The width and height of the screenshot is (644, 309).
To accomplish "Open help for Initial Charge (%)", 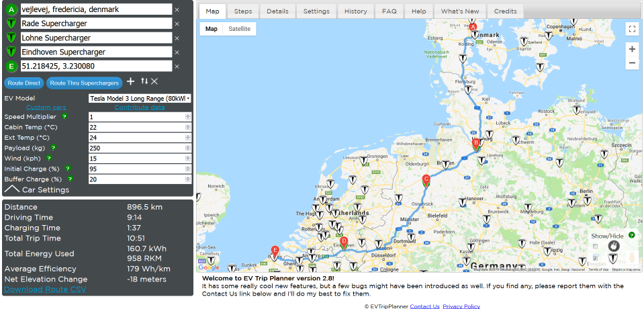I will pyautogui.click(x=68, y=169).
